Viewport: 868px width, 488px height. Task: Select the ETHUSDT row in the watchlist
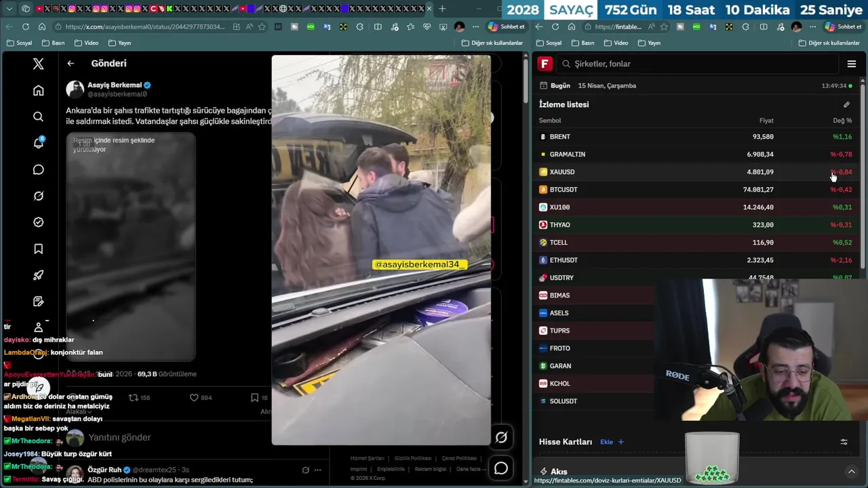click(696, 260)
